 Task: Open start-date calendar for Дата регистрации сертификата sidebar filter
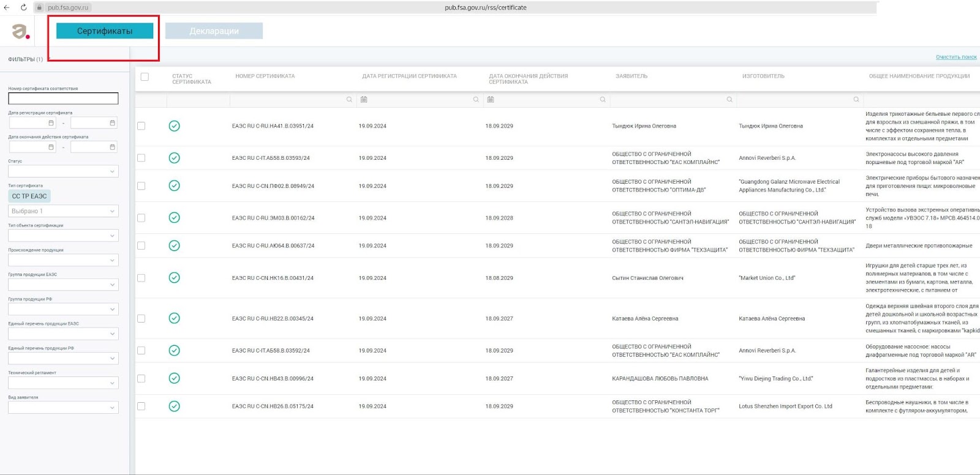(51, 123)
